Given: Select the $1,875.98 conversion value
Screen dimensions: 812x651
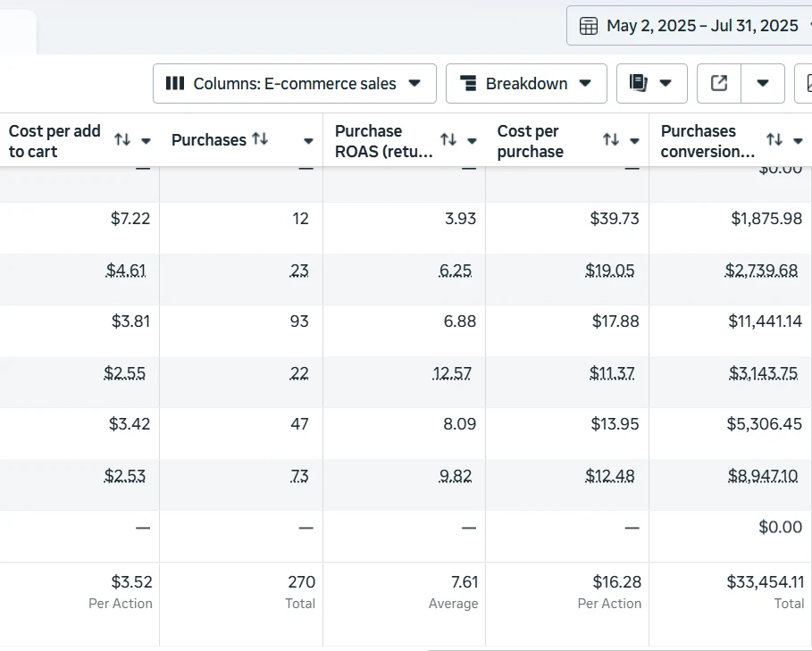Looking at the screenshot, I should point(766,219).
